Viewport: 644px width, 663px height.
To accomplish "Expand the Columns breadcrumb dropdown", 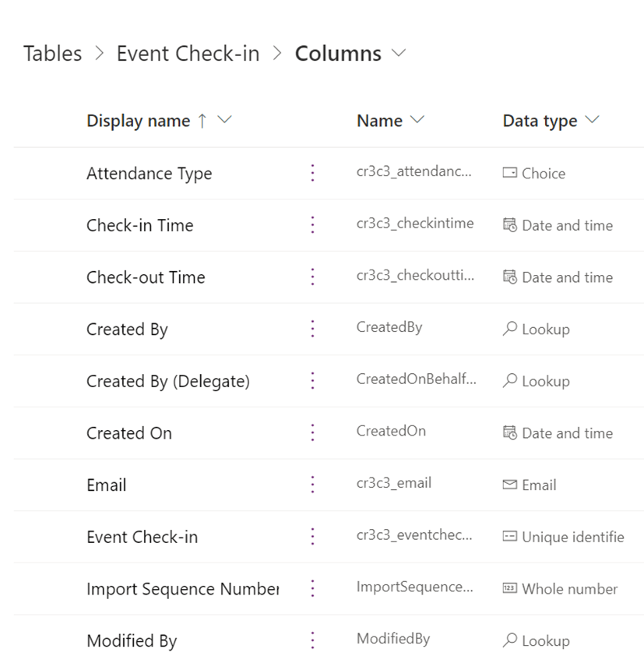I will (x=399, y=54).
